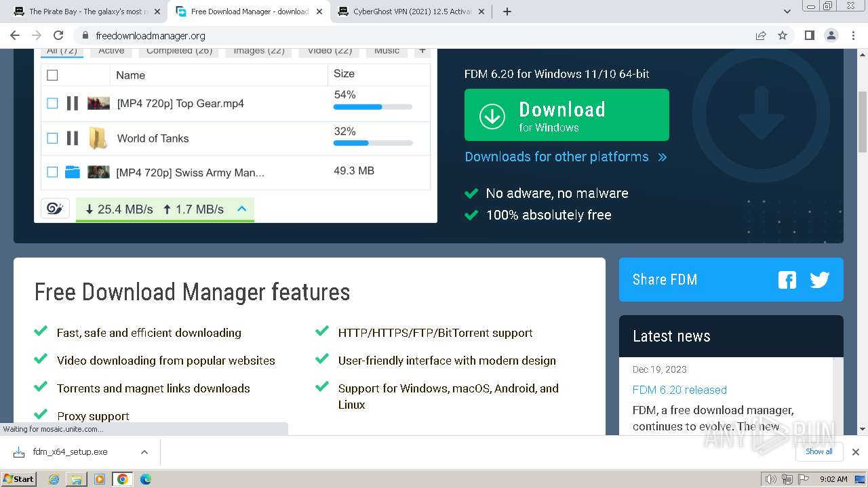The width and height of the screenshot is (868, 488).
Task: Read the FDM 6.20 released news
Action: pos(679,390)
